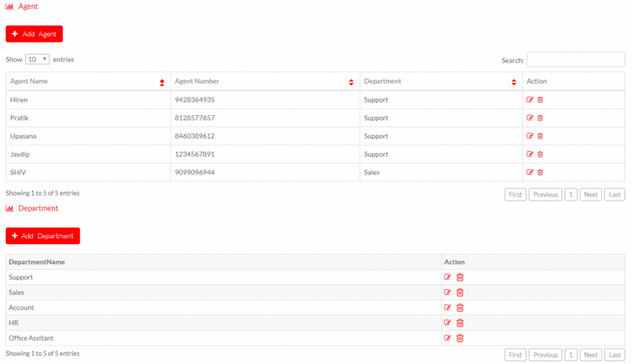
Task: Select agent number 9099096944 cell
Action: click(265, 172)
